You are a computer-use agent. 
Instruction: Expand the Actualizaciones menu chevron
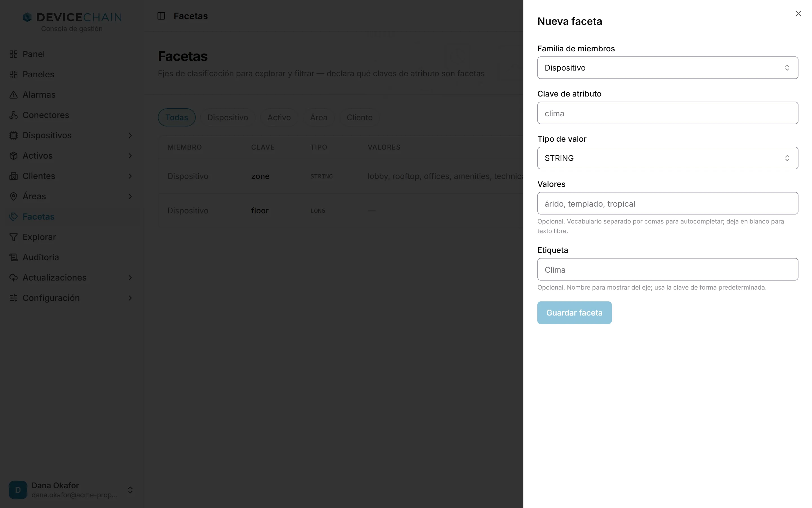click(130, 278)
